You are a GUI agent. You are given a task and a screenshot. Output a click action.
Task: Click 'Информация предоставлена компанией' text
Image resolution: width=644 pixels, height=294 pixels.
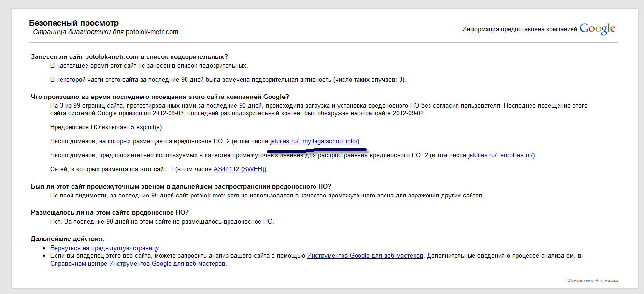point(519,29)
